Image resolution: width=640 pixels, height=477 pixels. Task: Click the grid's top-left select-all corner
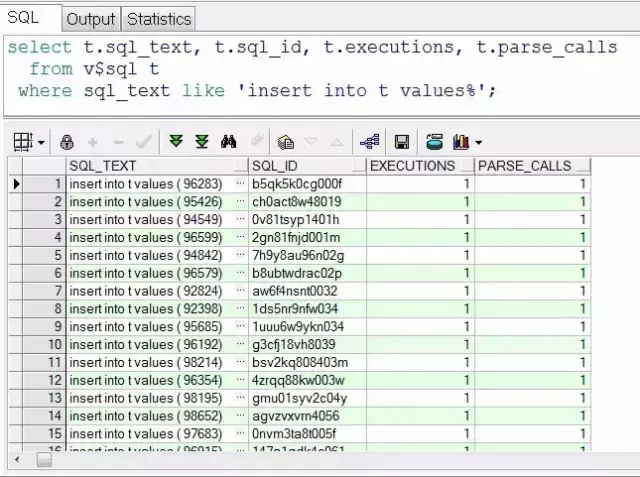(x=16, y=166)
